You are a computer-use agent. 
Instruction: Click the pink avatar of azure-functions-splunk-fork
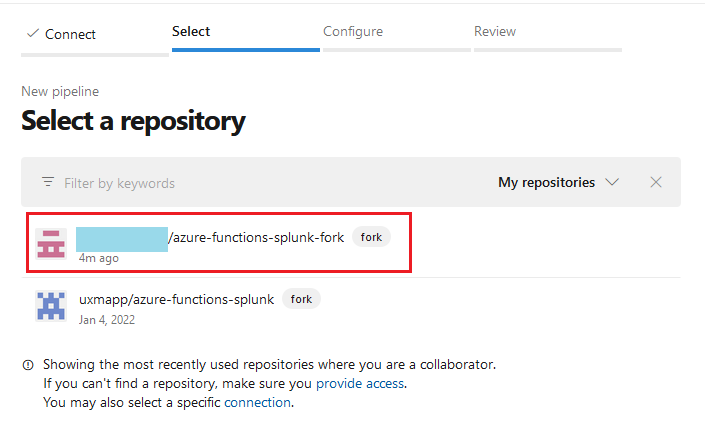point(51,244)
